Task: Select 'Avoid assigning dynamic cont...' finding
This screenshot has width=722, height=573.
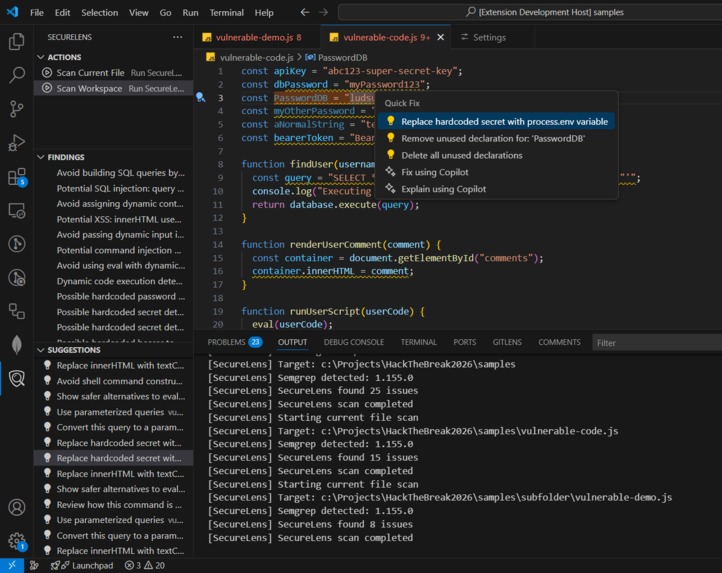Action: point(113,204)
